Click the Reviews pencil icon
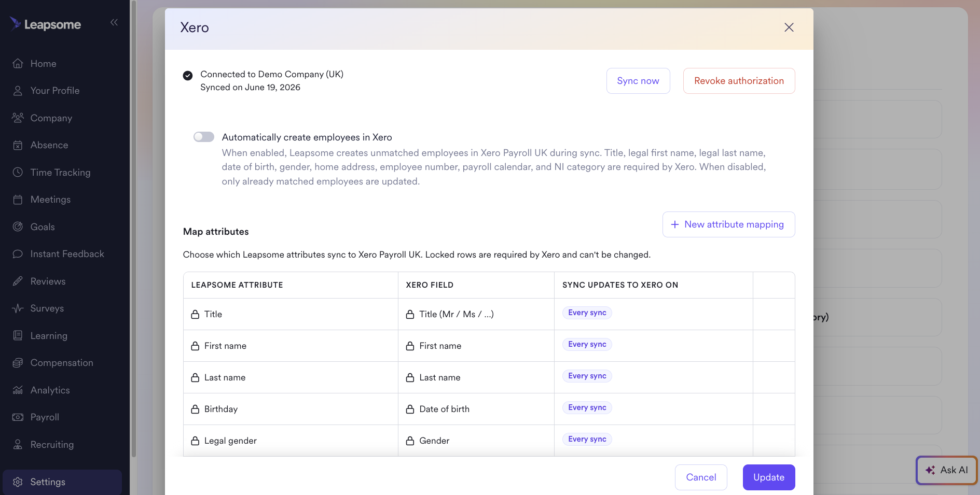The image size is (980, 495). (x=18, y=281)
